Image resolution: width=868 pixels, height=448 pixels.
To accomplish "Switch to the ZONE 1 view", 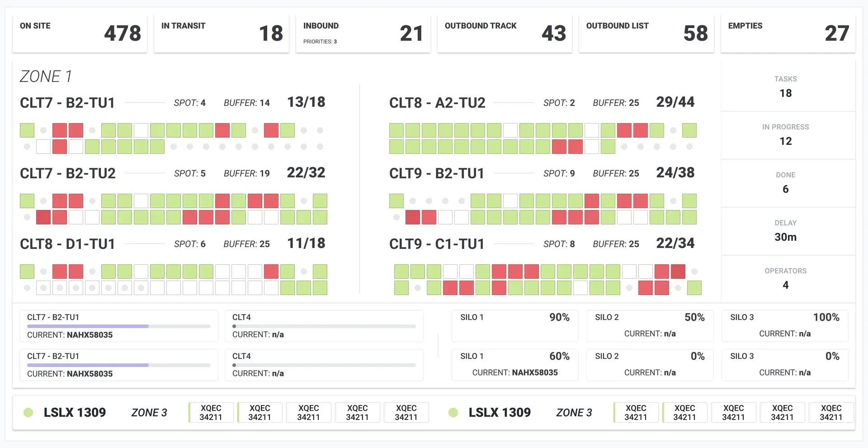I will point(46,76).
